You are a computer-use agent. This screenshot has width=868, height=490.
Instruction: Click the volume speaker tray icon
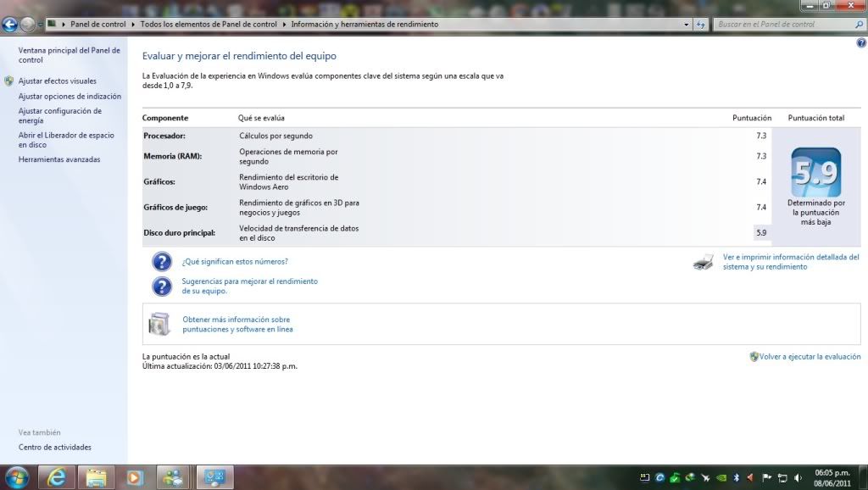pyautogui.click(x=798, y=478)
